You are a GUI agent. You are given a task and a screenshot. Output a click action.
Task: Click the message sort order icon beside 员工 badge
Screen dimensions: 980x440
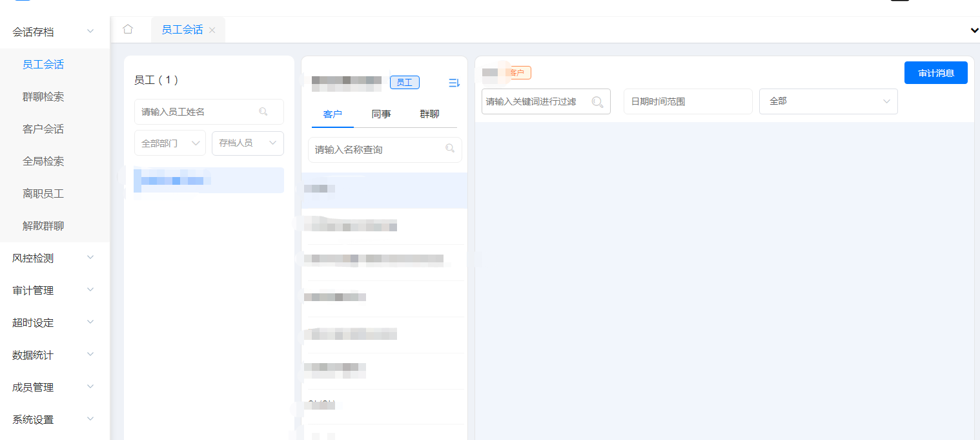[453, 82]
